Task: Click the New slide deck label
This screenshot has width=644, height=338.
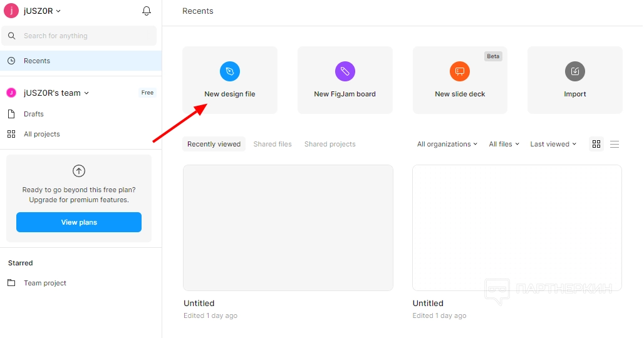Action: click(460, 94)
